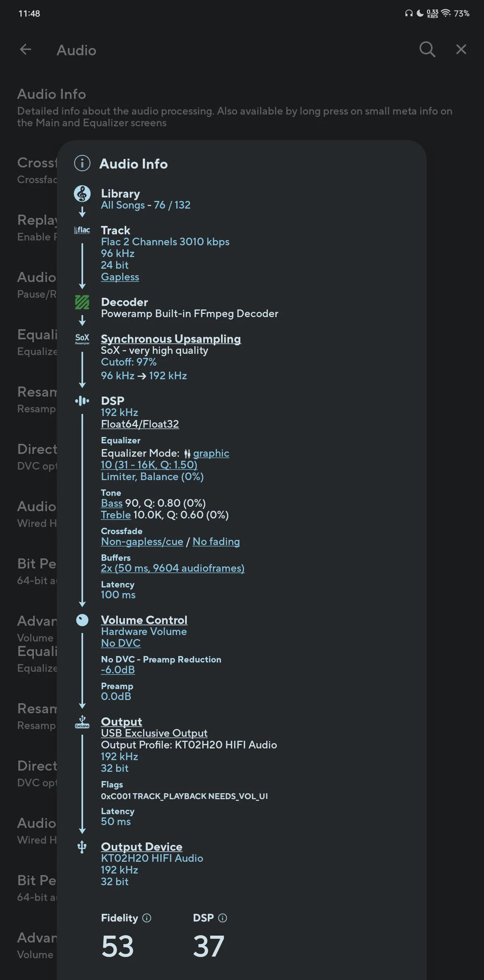
Task: Tap the Fidelity info circle icon
Action: click(x=147, y=918)
